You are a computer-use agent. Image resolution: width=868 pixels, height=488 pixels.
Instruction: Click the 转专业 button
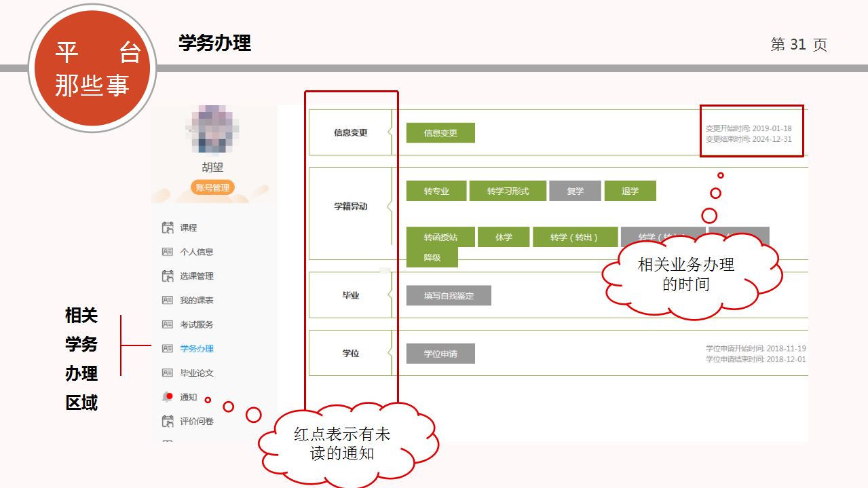click(x=436, y=191)
